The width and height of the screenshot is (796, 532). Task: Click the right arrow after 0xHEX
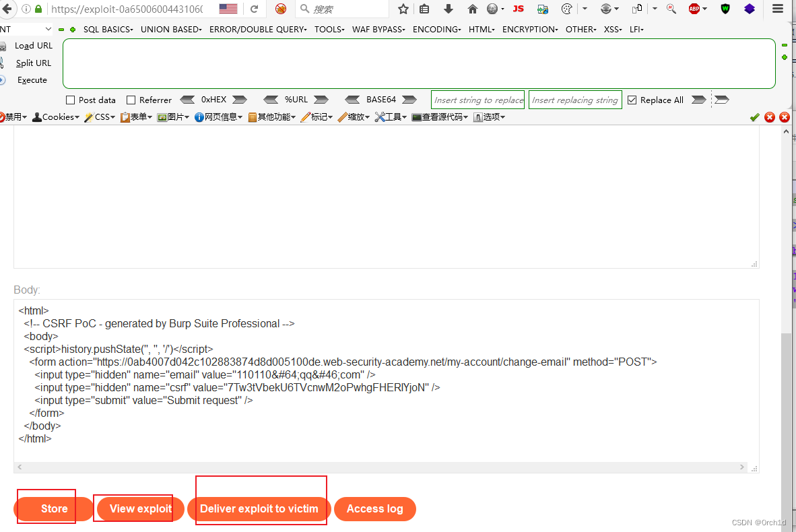click(x=240, y=100)
